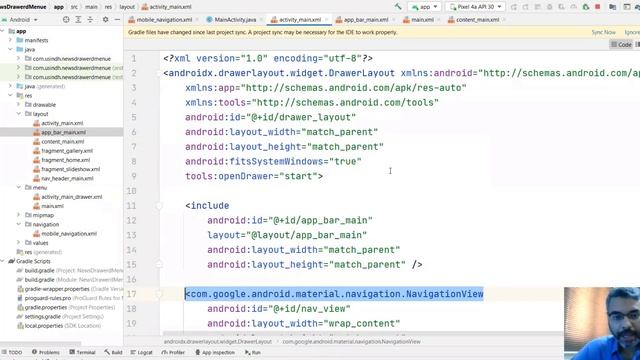Open the App Inspection tool window
Screen dimensions: 640x360
click(215, 352)
